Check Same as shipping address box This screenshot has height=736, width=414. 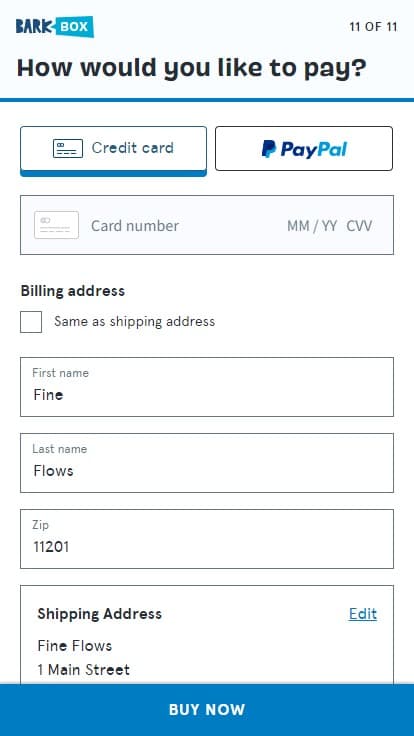(31, 322)
